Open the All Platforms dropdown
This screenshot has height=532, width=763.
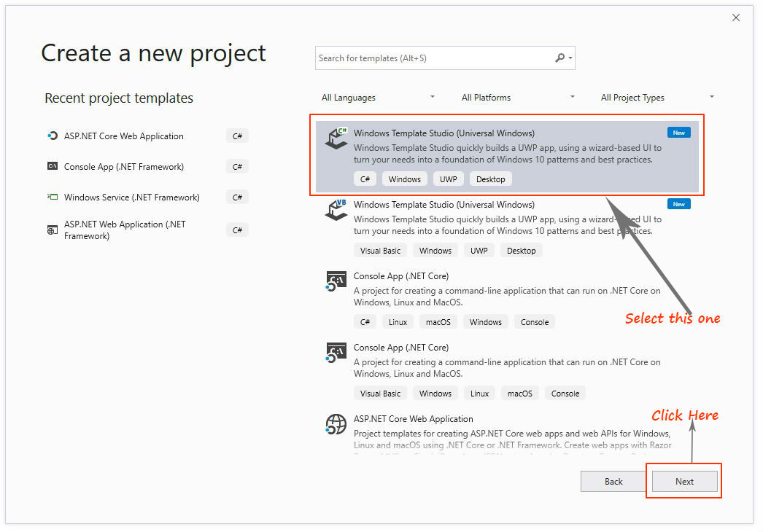(x=518, y=97)
